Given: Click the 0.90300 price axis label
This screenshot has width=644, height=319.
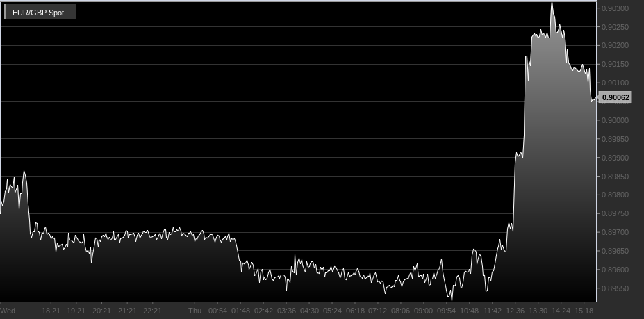Looking at the screenshot, I should (615, 8).
